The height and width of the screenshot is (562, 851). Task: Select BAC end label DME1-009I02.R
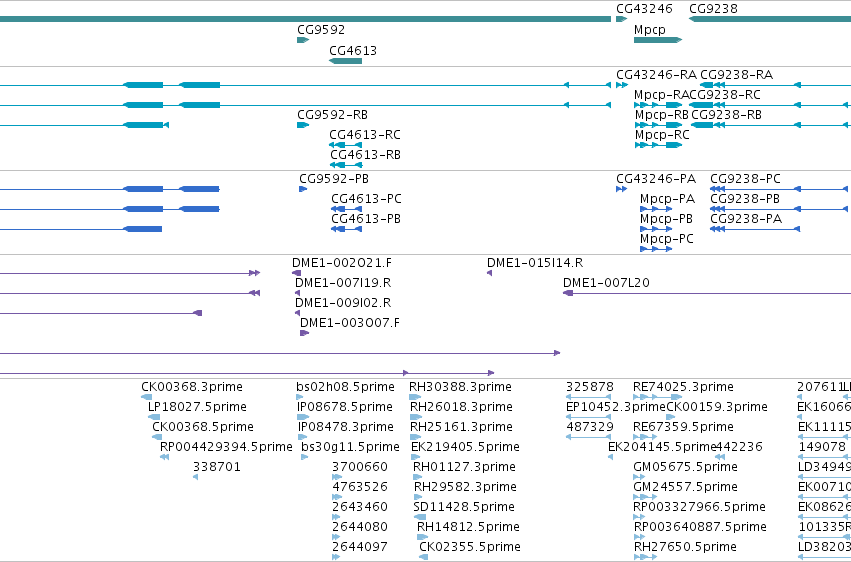click(343, 303)
